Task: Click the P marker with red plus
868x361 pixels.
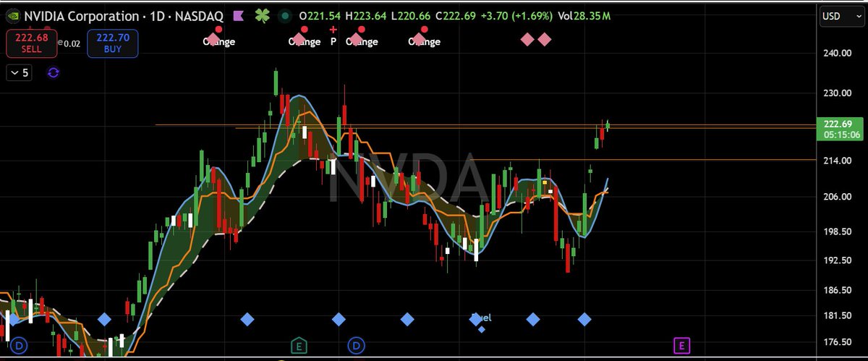Action: tap(333, 35)
